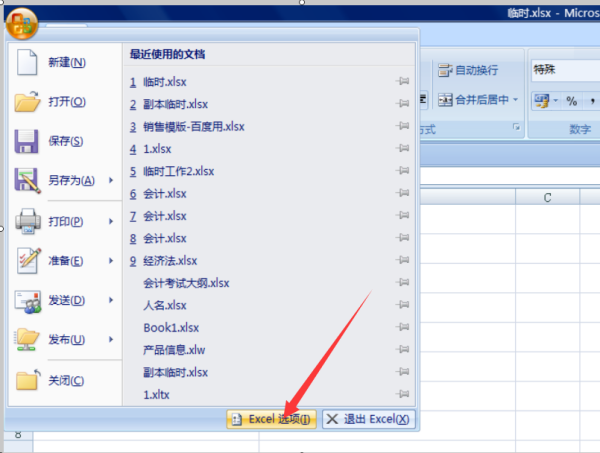Image resolution: width=600 pixels, height=453 pixels.
Task: Click the percent style icon
Action: click(571, 101)
